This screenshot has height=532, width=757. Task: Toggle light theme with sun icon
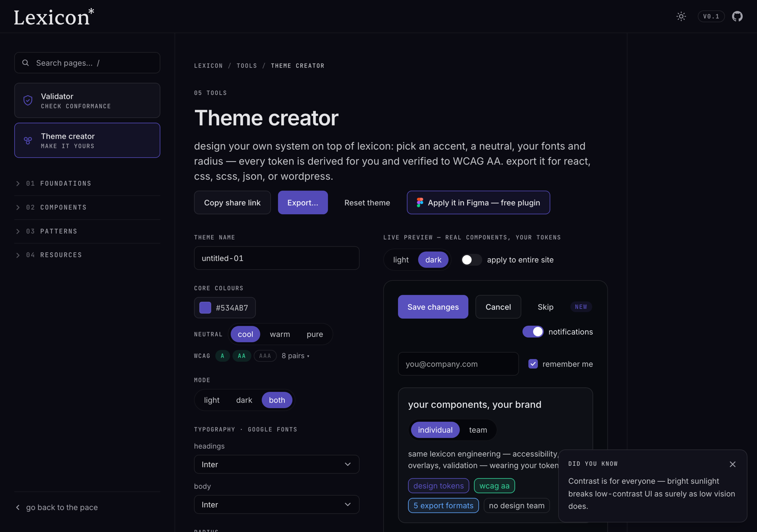(681, 17)
